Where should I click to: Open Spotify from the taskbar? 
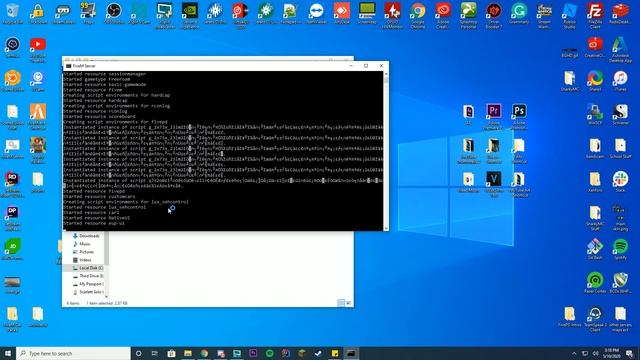269,353
